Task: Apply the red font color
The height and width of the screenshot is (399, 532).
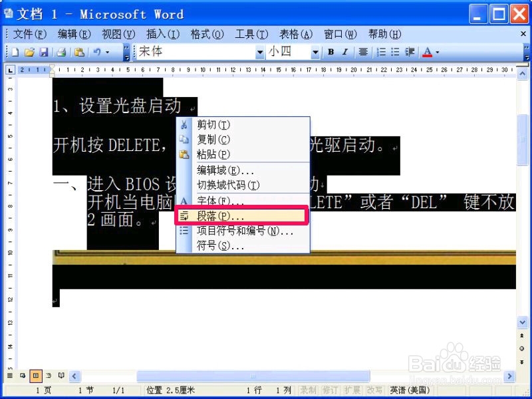Action: pos(427,53)
